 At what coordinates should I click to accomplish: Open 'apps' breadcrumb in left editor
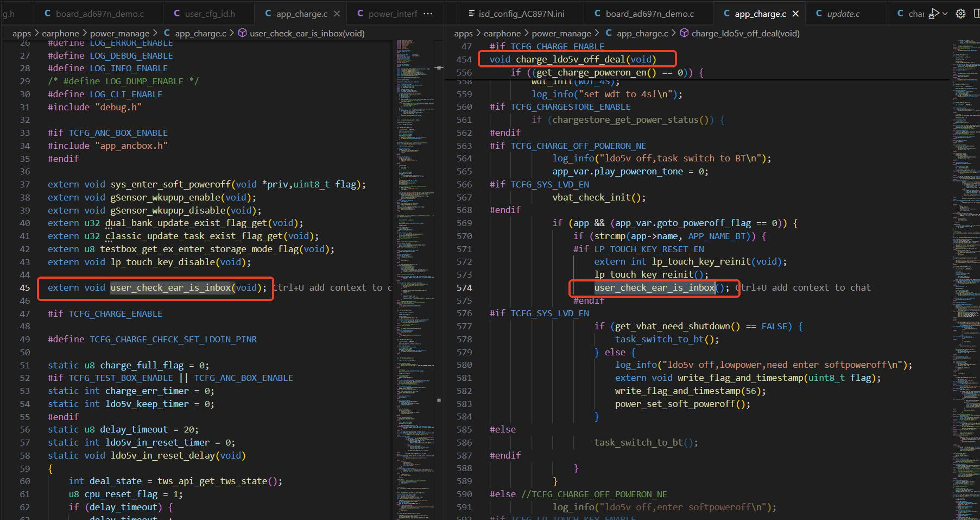[22, 33]
